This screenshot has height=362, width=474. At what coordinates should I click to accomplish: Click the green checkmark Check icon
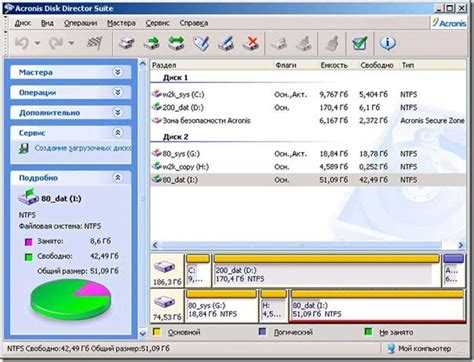(360, 43)
